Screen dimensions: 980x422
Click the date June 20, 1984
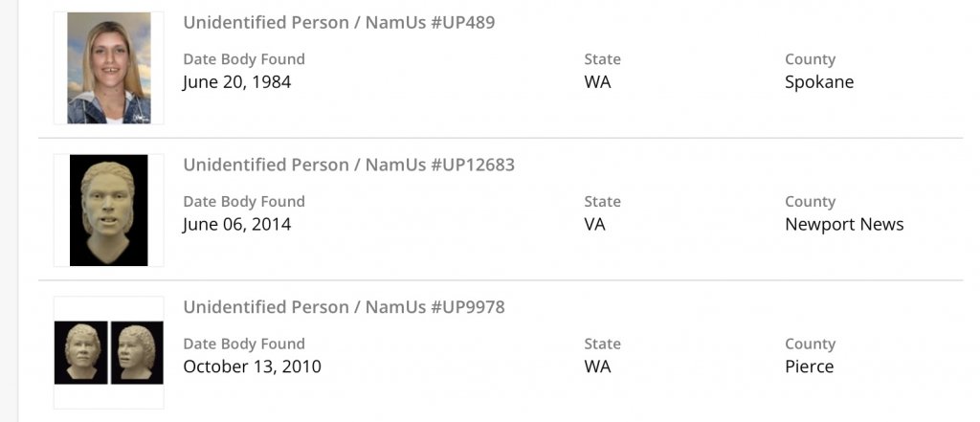pos(236,82)
